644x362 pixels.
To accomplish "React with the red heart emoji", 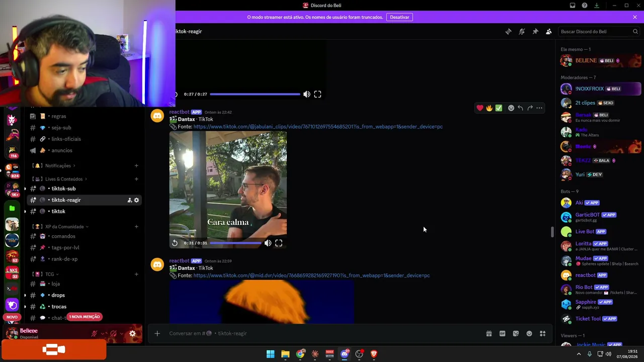I will pos(480,108).
